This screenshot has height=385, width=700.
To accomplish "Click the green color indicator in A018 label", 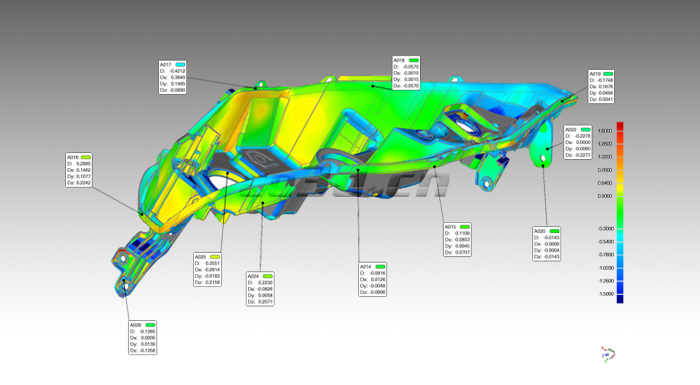I will point(414,60).
